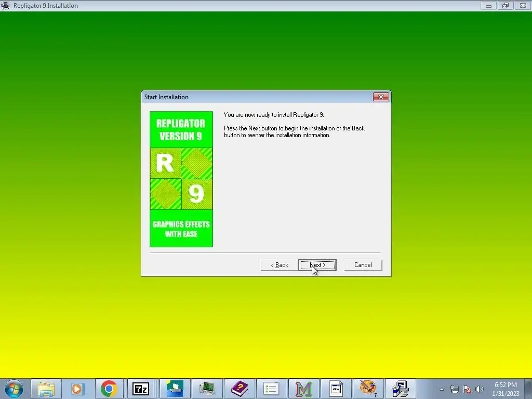Cancel the Repligator 9 installation
The width and height of the screenshot is (532, 399).
363,265
